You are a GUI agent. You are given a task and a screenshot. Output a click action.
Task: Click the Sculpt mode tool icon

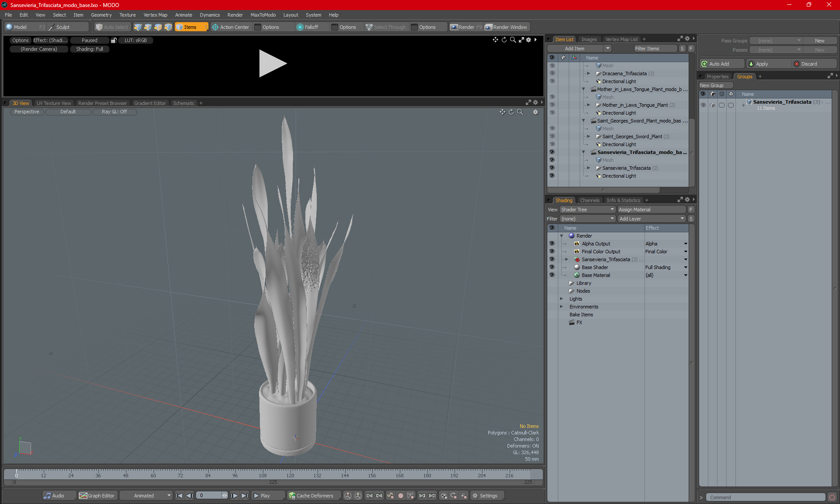(x=52, y=27)
